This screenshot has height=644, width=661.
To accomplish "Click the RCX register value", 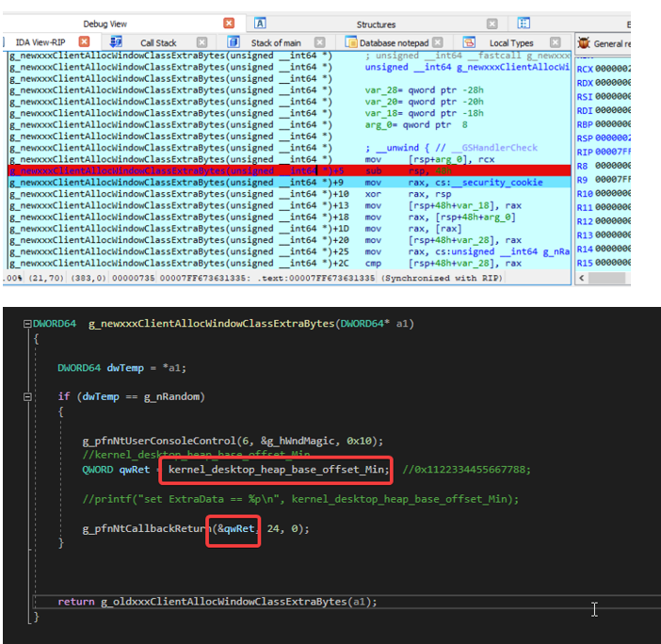I will coord(613,69).
